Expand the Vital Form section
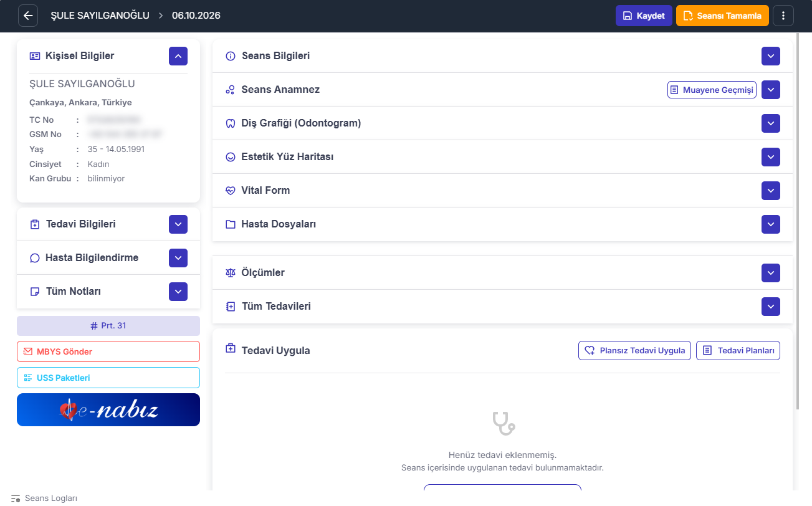 (x=771, y=191)
